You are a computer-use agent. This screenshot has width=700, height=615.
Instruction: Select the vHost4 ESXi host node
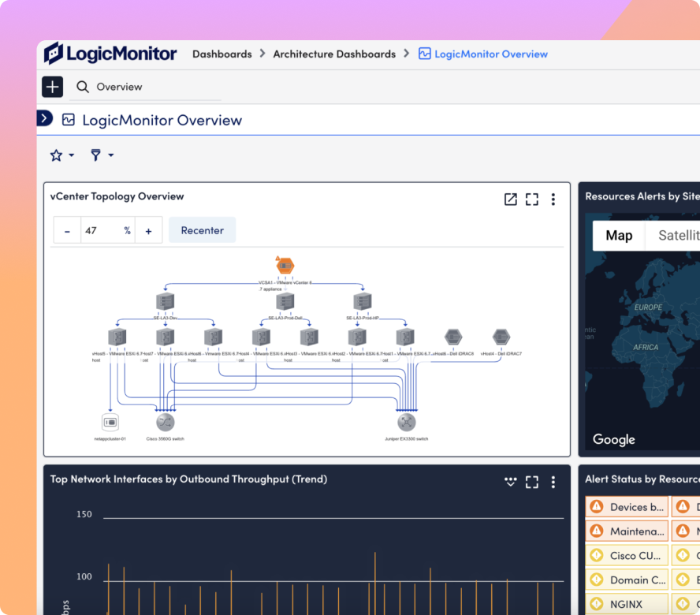coord(261,337)
